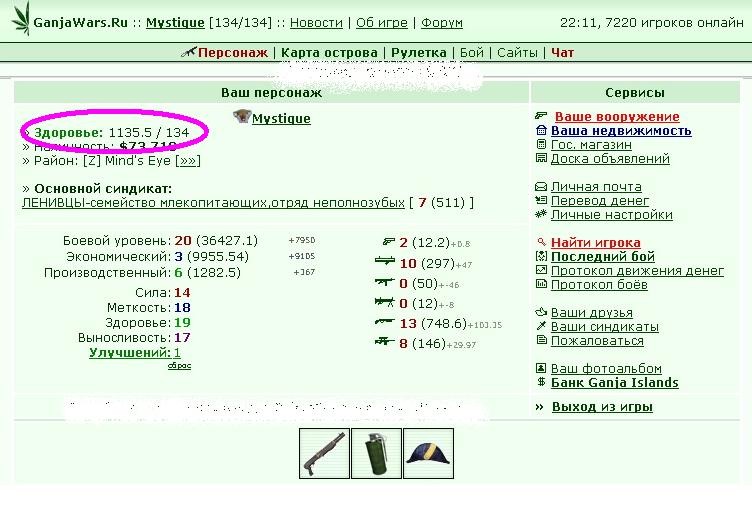
Task: Open Ваш фотоальбом link
Action: [x=606, y=368]
